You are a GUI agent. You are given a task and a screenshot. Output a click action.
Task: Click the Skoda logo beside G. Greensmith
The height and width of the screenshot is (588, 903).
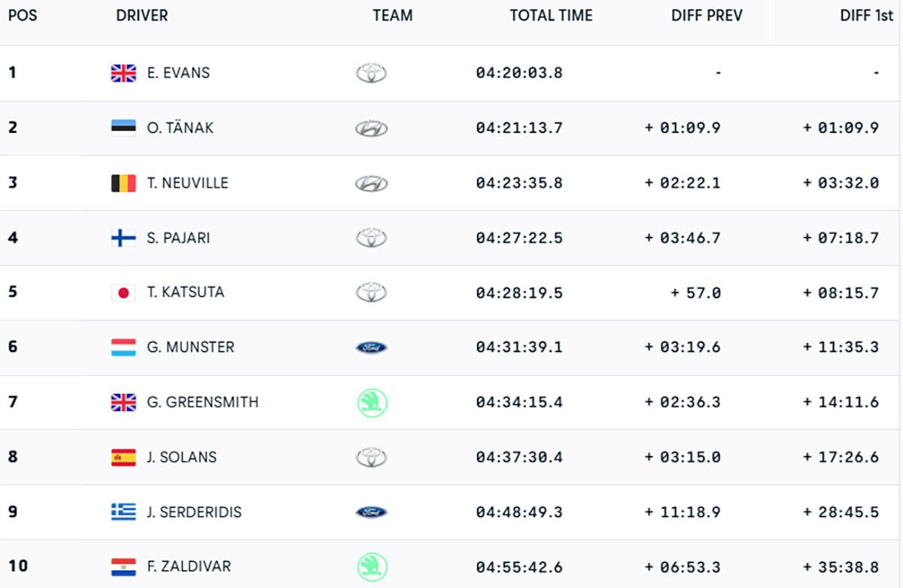tap(372, 403)
